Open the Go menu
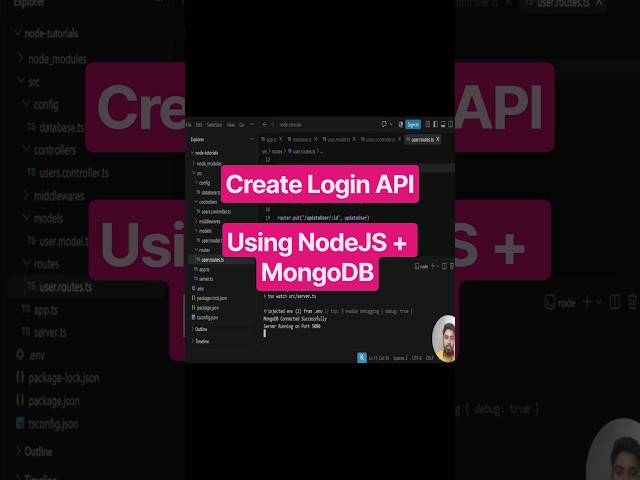Screen dimensions: 640x480 tap(241, 124)
